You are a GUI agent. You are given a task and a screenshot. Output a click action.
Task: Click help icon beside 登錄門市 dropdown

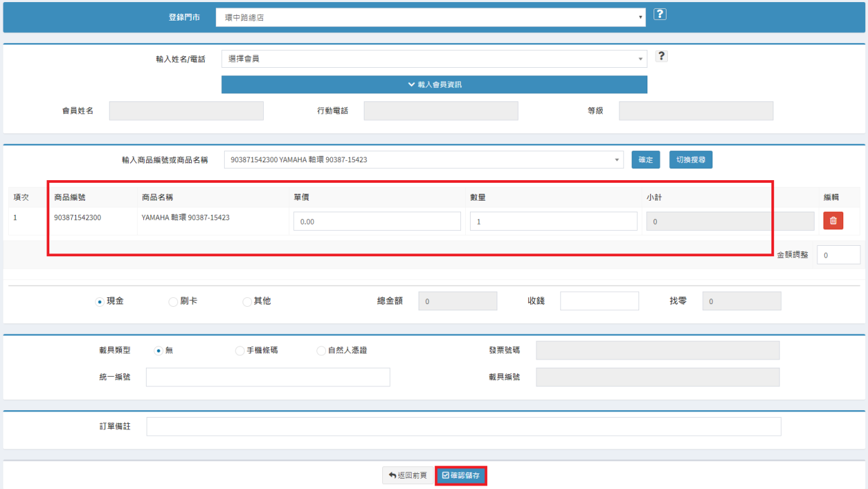660,14
